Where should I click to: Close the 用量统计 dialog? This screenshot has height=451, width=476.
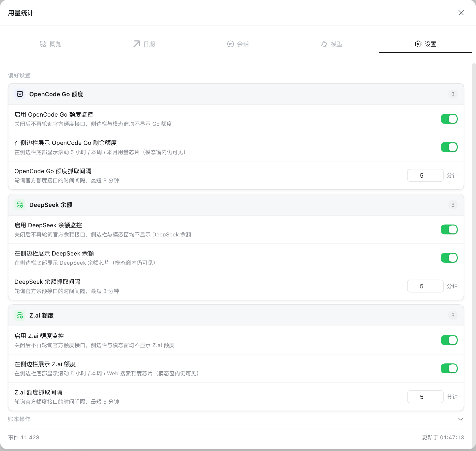(461, 13)
